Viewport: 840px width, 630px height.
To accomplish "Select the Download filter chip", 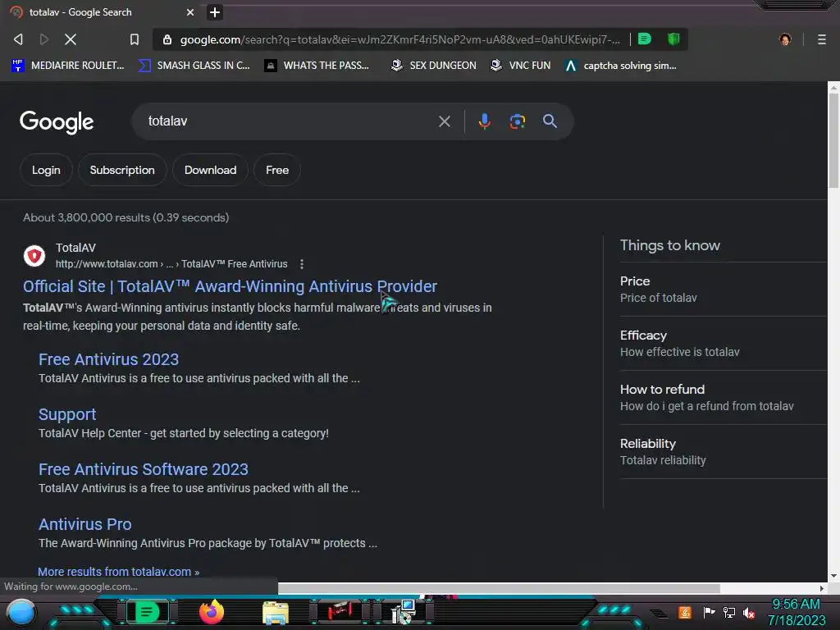I will point(211,170).
